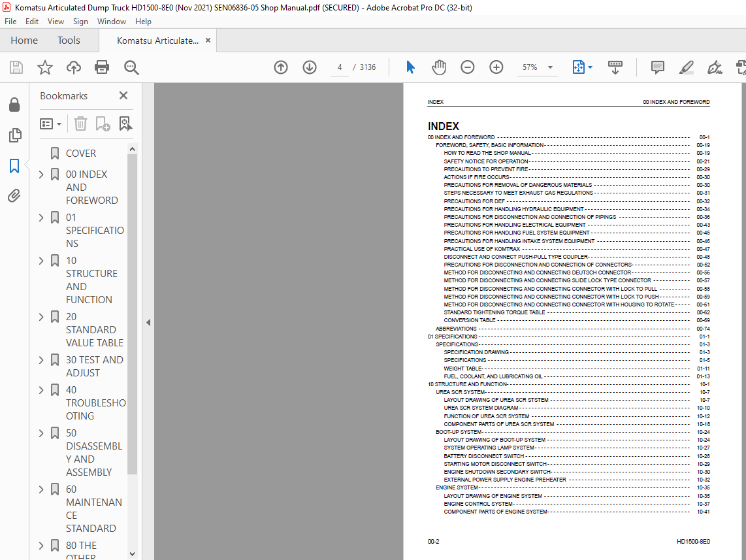Go to the previous page
Screen dimensions: 746x560
pyautogui.click(x=281, y=67)
